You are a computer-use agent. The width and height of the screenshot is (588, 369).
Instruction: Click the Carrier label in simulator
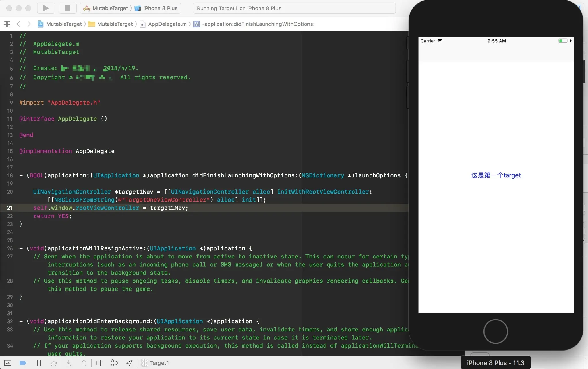tap(428, 41)
